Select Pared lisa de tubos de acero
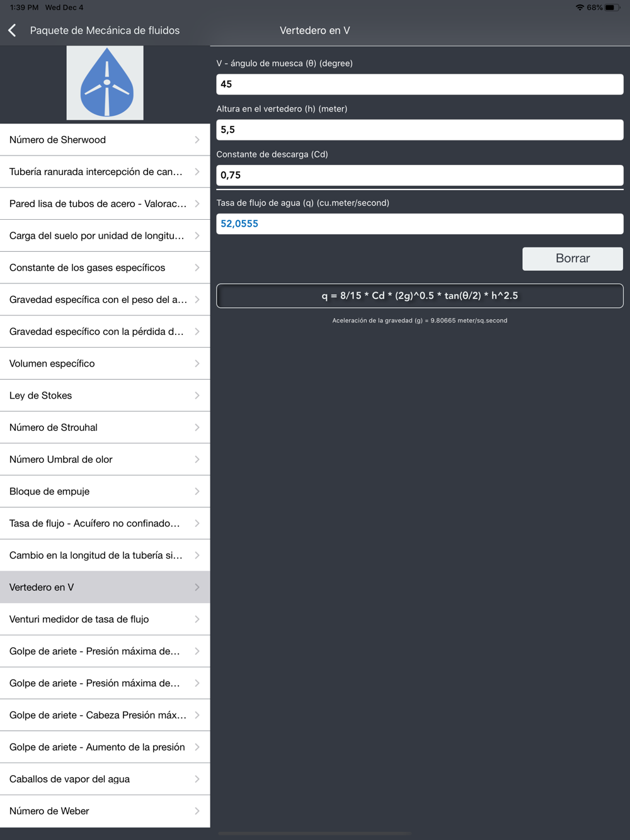630x840 pixels. point(105,204)
